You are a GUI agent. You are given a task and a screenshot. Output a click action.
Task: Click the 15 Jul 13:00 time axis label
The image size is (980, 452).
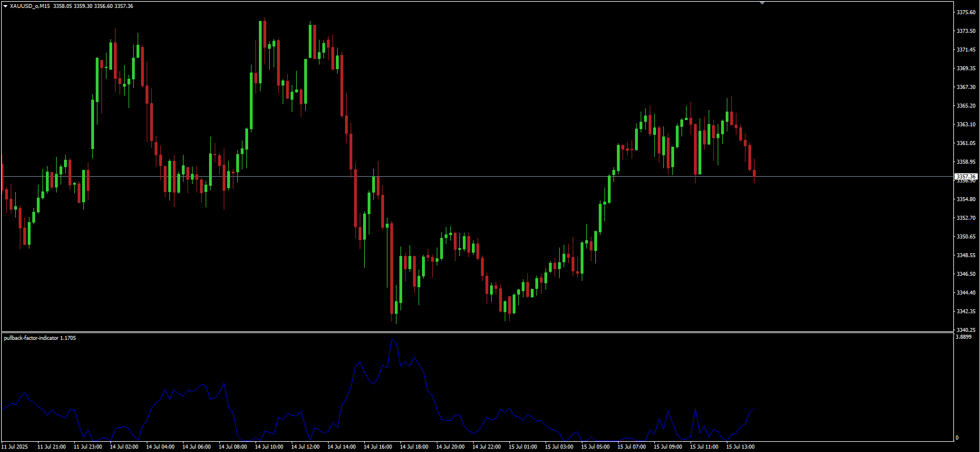click(x=740, y=447)
